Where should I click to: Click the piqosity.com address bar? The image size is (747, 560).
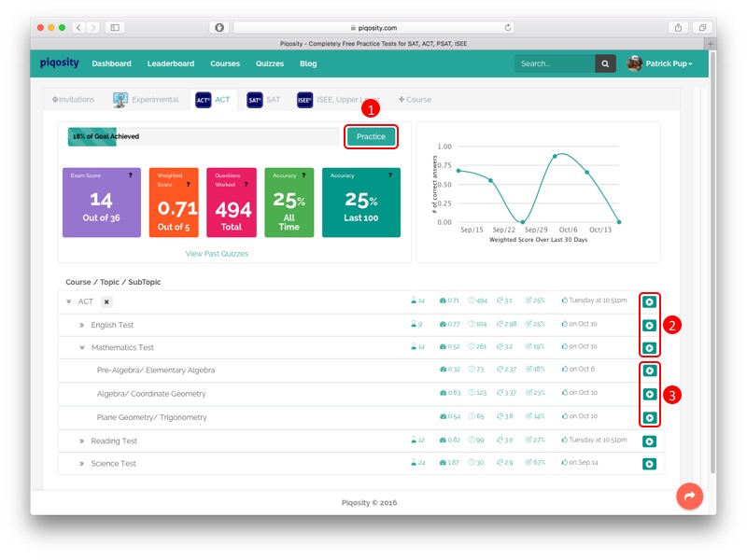click(x=373, y=28)
